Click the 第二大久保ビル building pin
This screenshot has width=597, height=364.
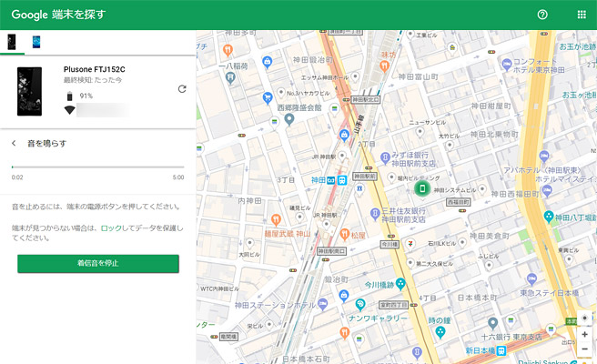tap(410, 263)
